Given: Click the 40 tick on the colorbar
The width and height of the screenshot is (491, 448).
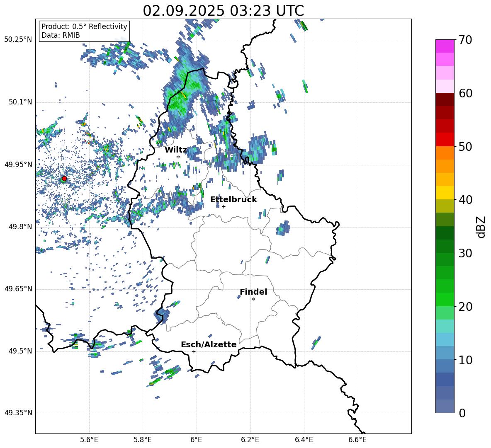Looking at the screenshot, I should pyautogui.click(x=465, y=200).
